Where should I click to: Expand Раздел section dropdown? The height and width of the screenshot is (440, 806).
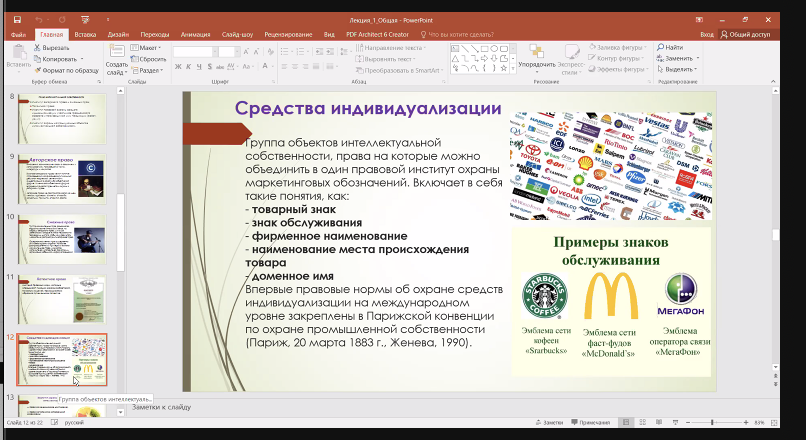coord(148,70)
